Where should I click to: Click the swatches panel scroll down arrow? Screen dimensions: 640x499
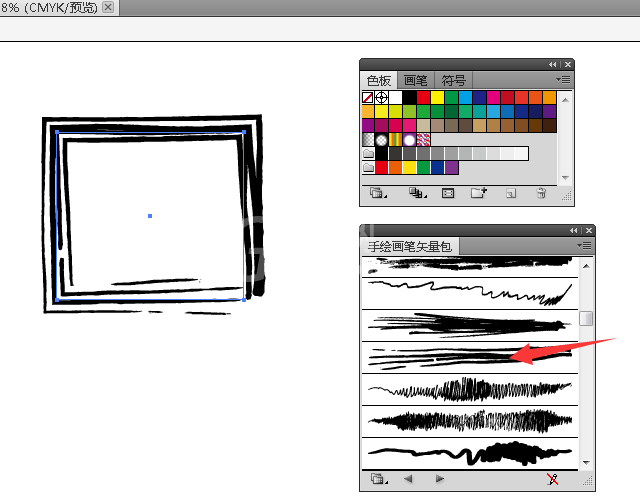(x=565, y=177)
